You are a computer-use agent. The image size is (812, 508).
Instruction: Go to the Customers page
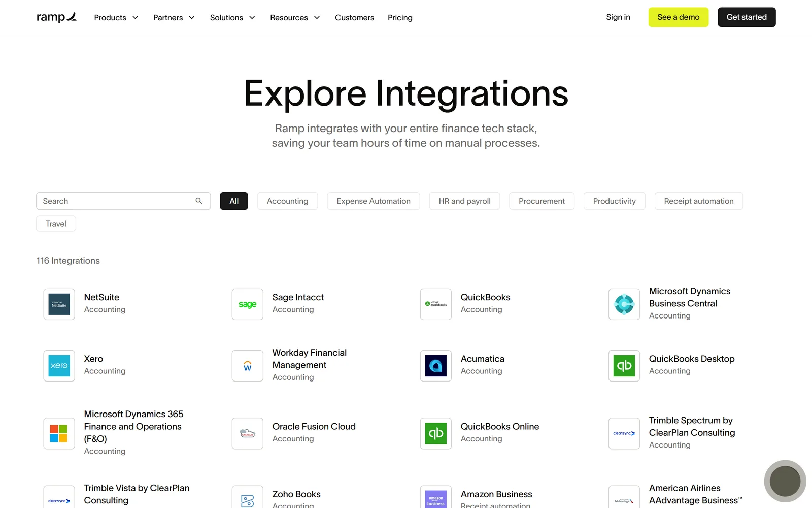point(354,17)
